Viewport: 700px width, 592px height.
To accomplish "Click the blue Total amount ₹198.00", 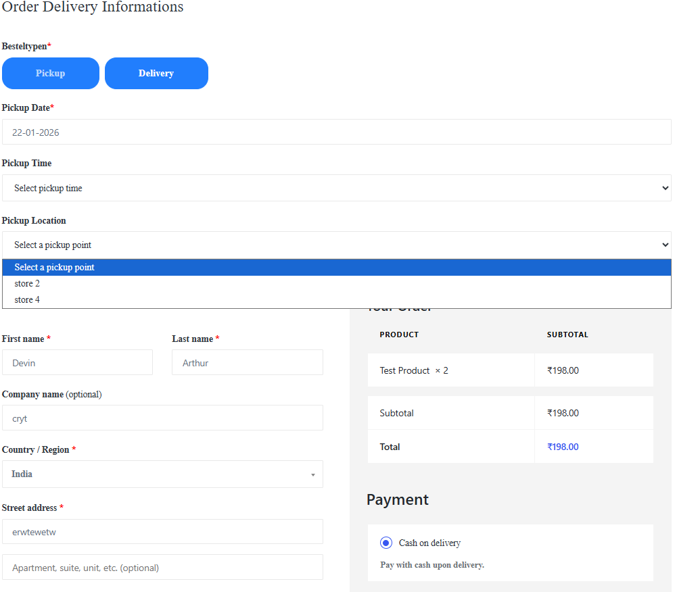I will tap(562, 447).
